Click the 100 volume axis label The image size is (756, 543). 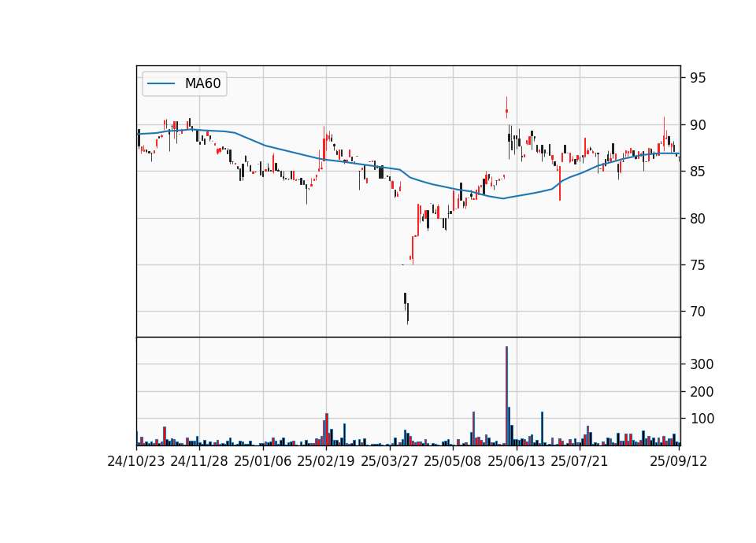[702, 419]
